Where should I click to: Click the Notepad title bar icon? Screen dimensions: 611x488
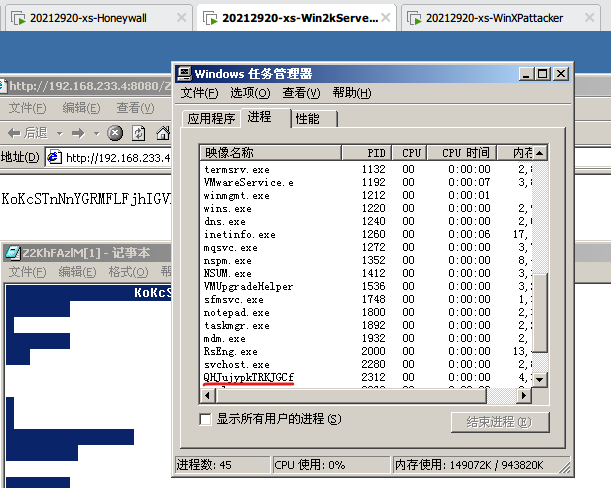click(x=13, y=253)
